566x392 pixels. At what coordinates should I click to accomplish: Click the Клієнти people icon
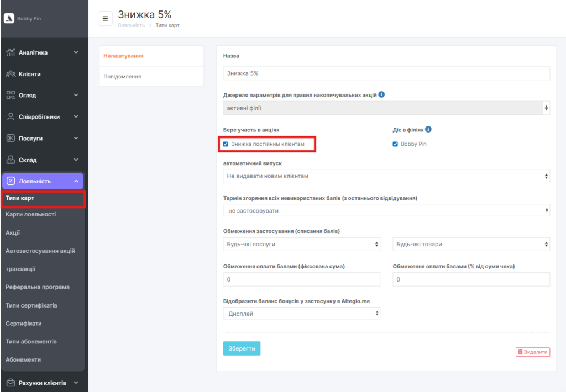[x=11, y=74]
